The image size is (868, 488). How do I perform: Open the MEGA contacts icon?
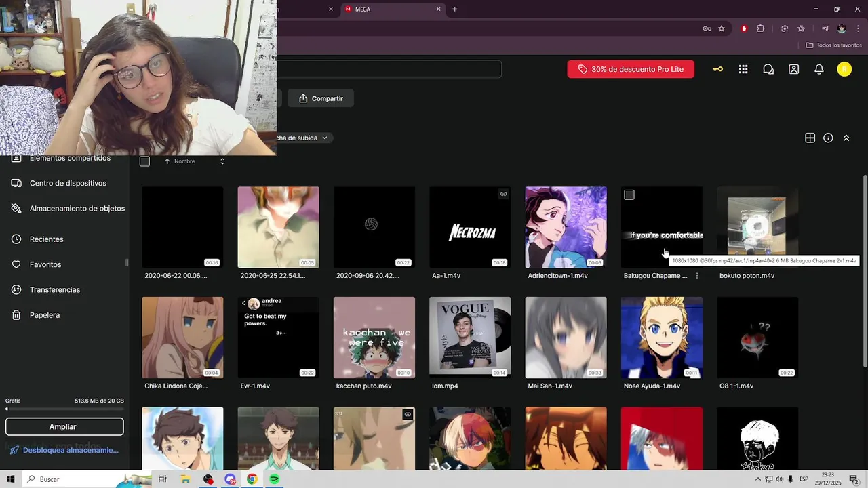793,69
